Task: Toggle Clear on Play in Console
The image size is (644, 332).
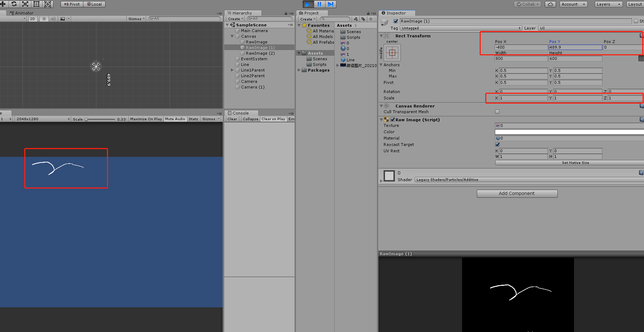Action: point(273,119)
